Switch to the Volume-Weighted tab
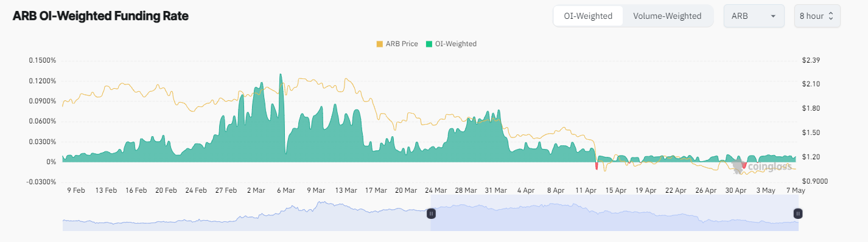The height and width of the screenshot is (242, 868). (x=667, y=16)
